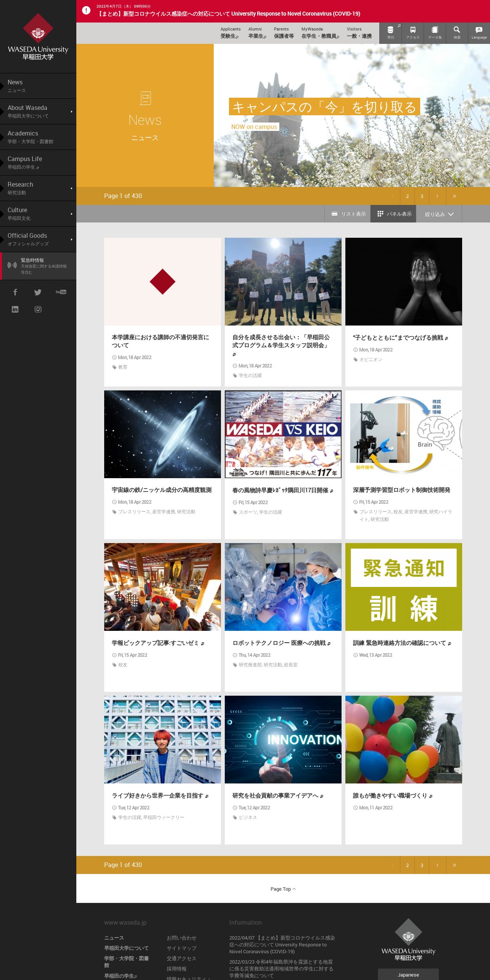
Task: Open NOW on campus banner label
Action: 254,127
